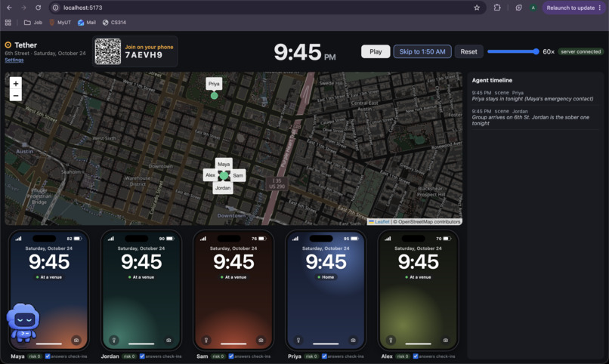Tap camera icon on Sam's phone
Image resolution: width=609 pixels, height=364 pixels.
[x=261, y=340]
